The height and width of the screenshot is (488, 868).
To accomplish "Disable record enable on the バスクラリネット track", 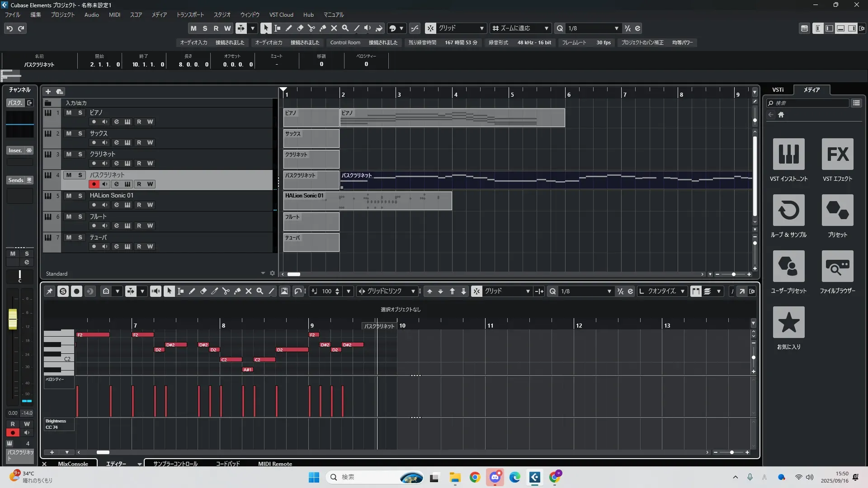I will click(94, 184).
